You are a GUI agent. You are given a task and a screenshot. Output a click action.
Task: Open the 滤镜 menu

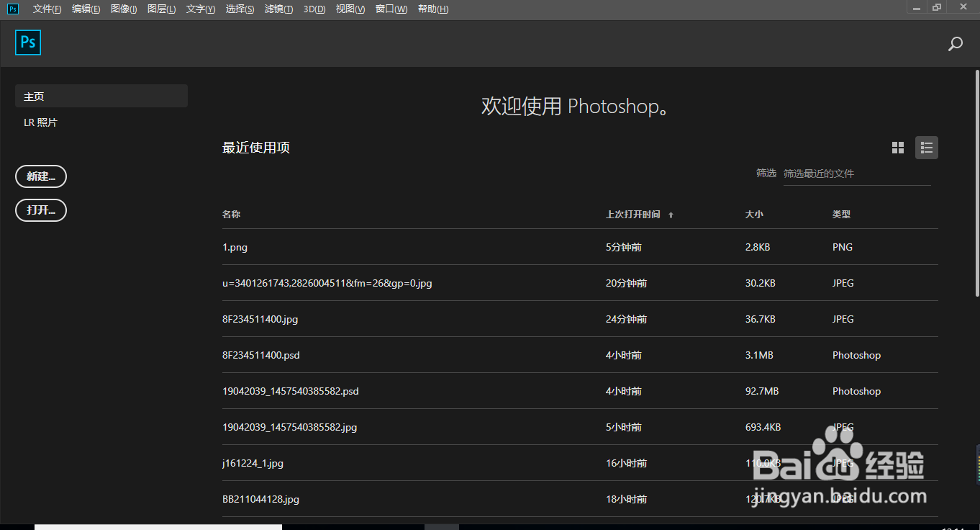click(278, 9)
